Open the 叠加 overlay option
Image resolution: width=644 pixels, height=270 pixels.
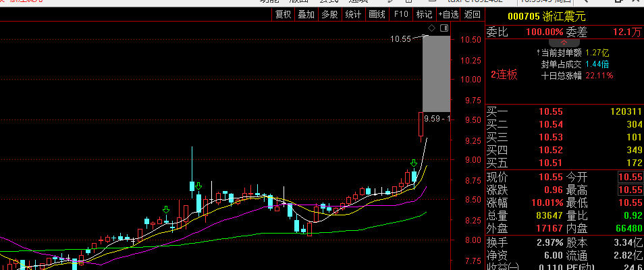coord(306,14)
